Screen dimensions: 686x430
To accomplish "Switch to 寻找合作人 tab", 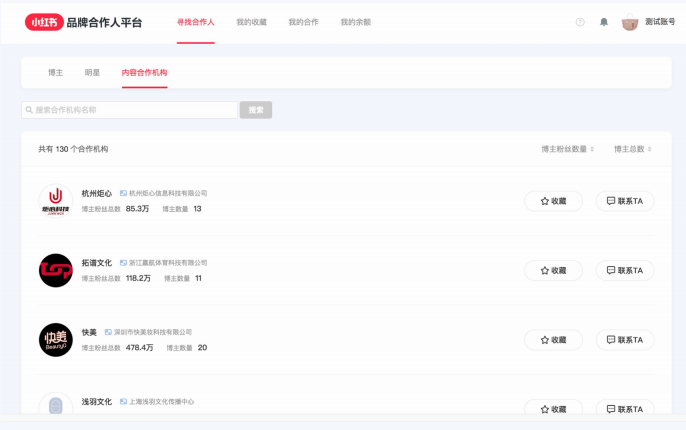I will [196, 22].
